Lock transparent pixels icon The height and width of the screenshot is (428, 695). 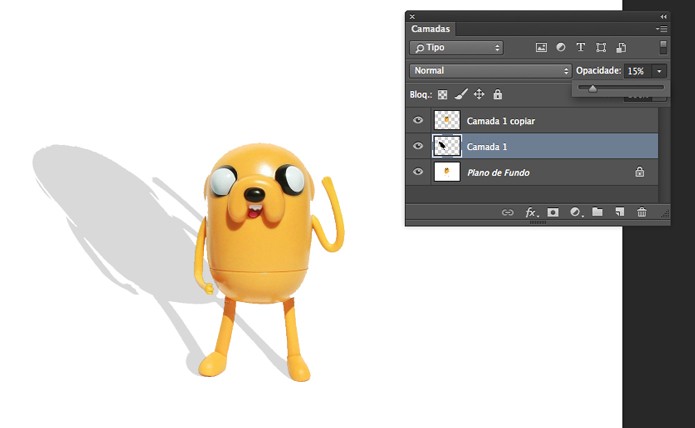coord(442,94)
